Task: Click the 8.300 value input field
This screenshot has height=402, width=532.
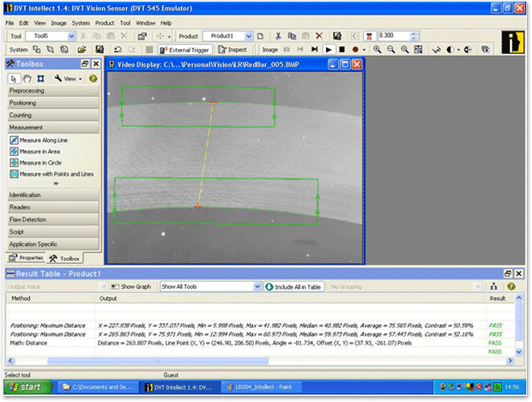Action: point(389,36)
